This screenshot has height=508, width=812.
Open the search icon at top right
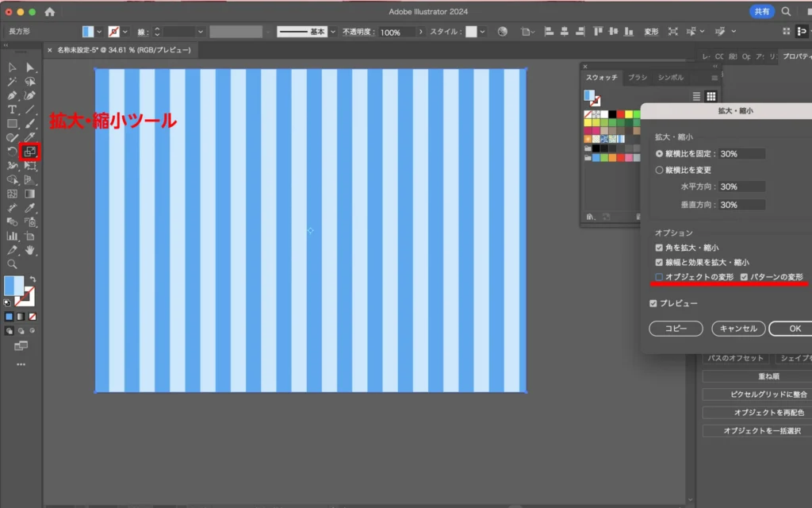pos(786,12)
